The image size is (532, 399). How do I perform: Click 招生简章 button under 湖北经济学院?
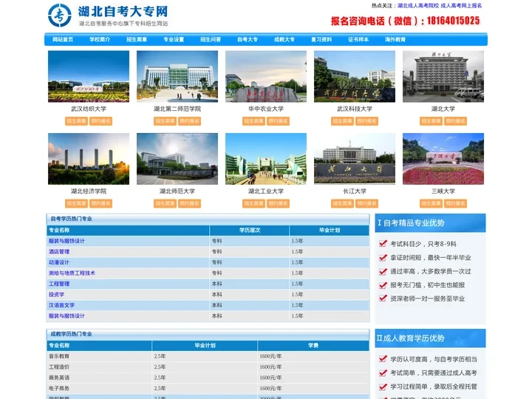pos(76,204)
